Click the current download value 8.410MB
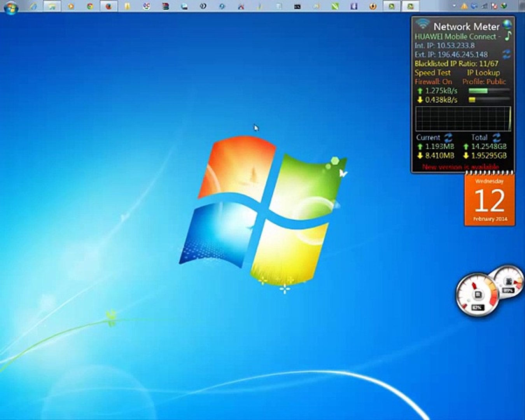This screenshot has width=525, height=420. pos(439,156)
